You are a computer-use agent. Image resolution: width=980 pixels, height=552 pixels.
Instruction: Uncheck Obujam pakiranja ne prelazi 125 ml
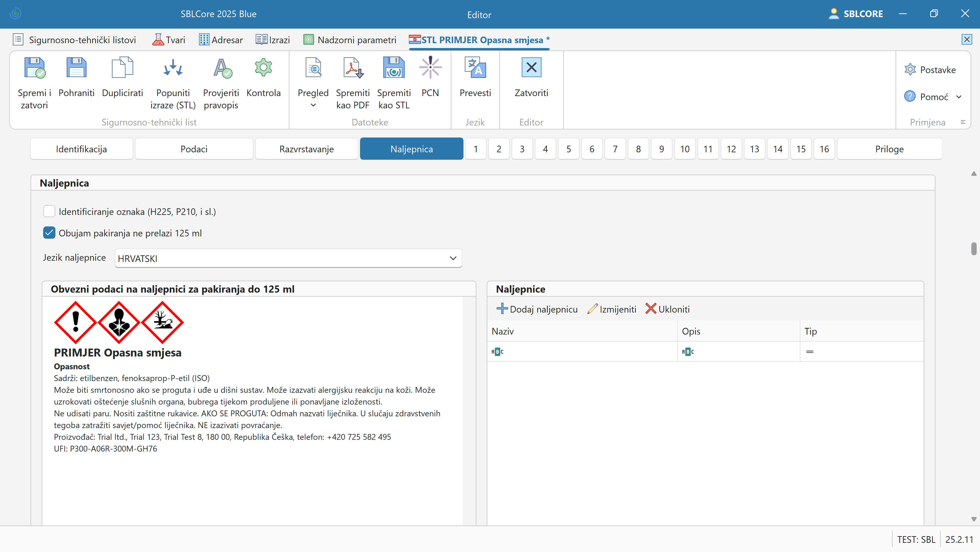pyautogui.click(x=49, y=233)
